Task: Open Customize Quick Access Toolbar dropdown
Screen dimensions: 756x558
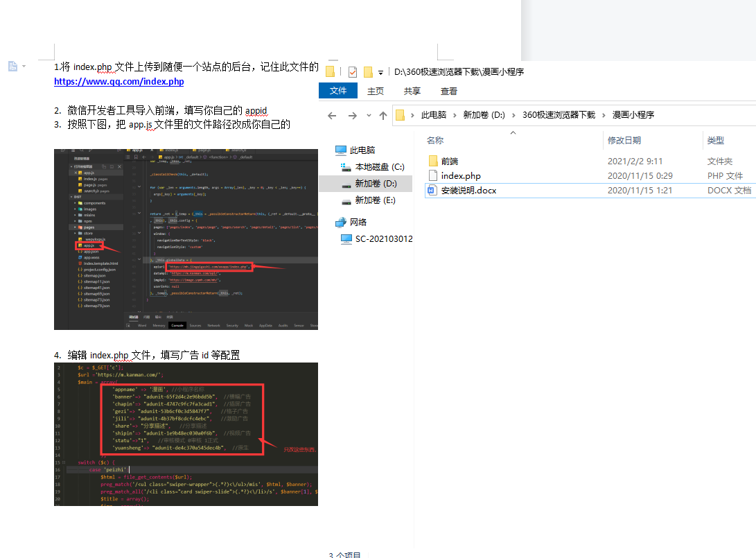Action: pyautogui.click(x=381, y=72)
